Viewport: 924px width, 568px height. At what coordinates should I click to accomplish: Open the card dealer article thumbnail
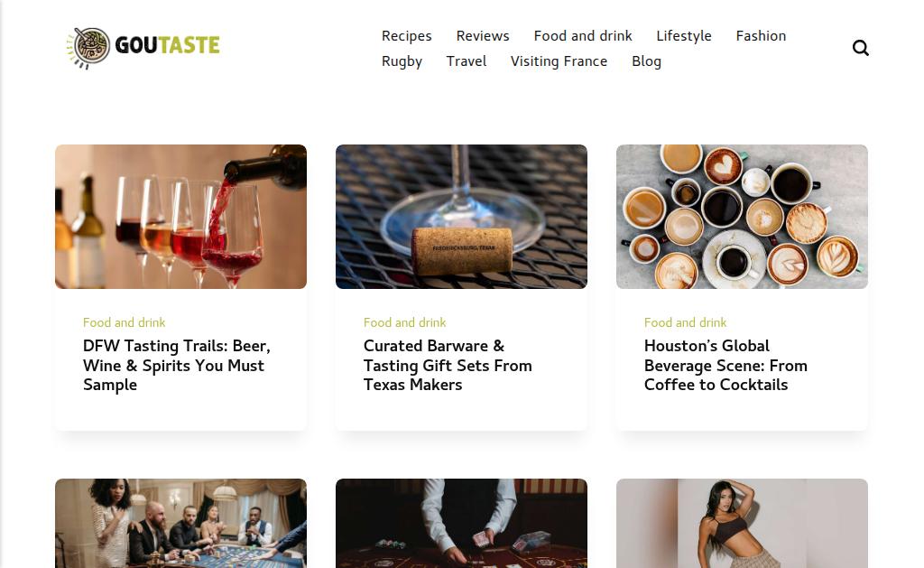tap(461, 523)
